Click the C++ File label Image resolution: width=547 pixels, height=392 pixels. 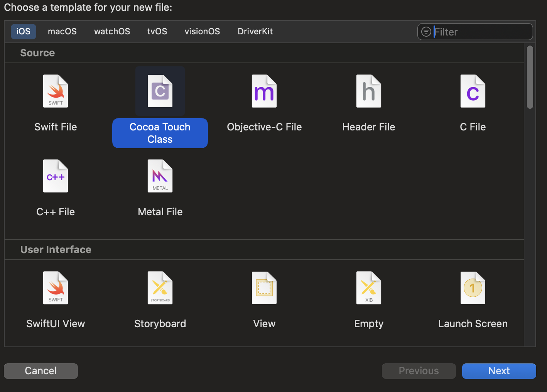click(56, 212)
